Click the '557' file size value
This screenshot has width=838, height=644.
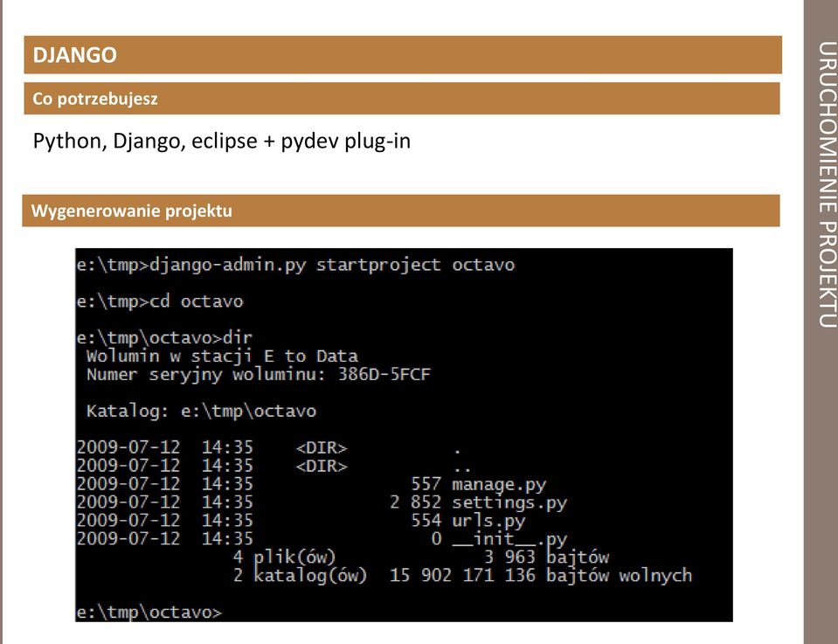(x=426, y=484)
